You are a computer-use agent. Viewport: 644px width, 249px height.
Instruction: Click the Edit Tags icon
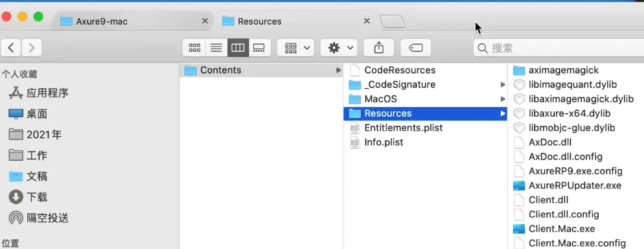[x=416, y=48]
